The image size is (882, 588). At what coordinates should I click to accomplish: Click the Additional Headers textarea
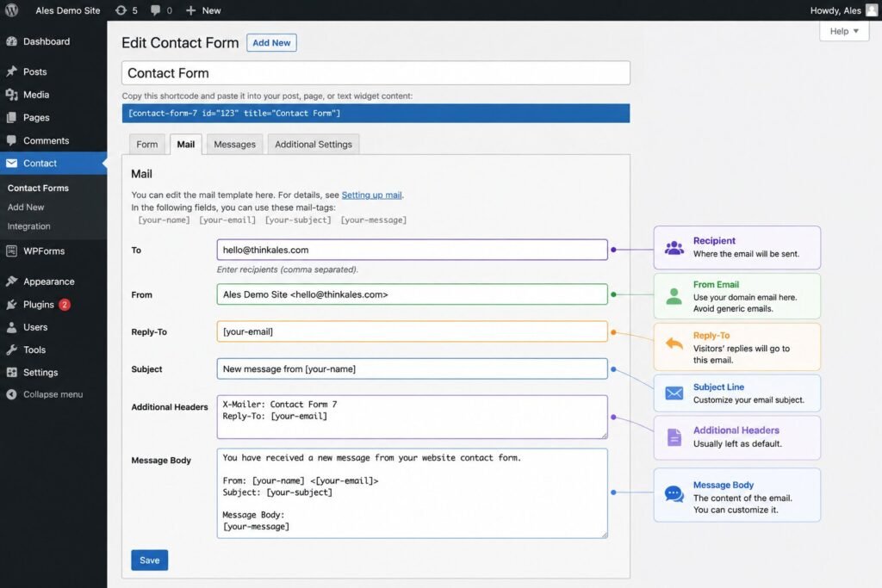click(412, 417)
